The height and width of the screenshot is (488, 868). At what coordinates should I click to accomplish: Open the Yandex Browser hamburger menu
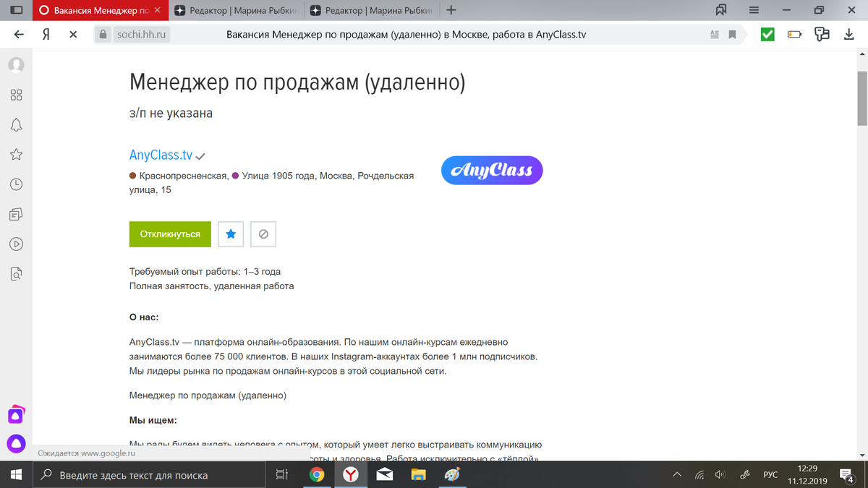point(753,10)
